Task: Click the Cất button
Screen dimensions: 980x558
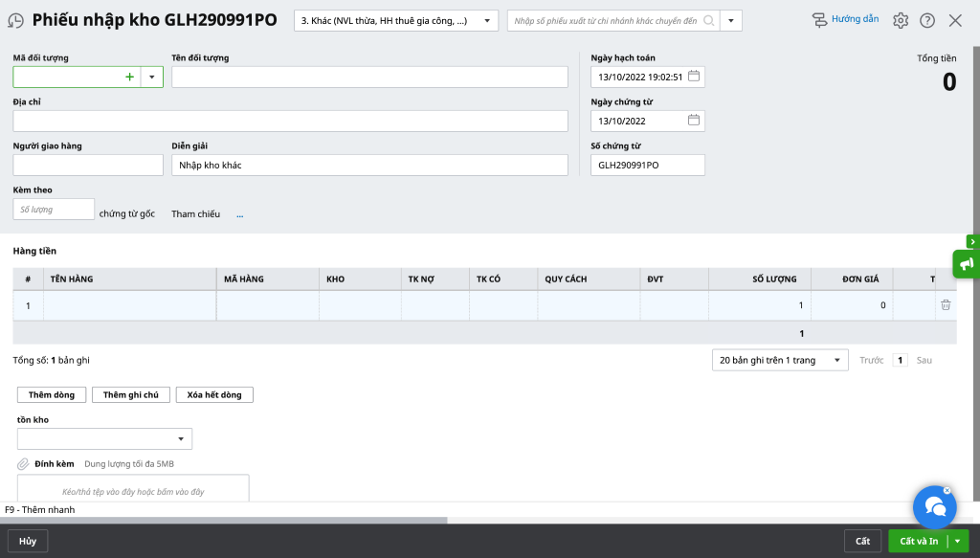Action: tap(862, 541)
